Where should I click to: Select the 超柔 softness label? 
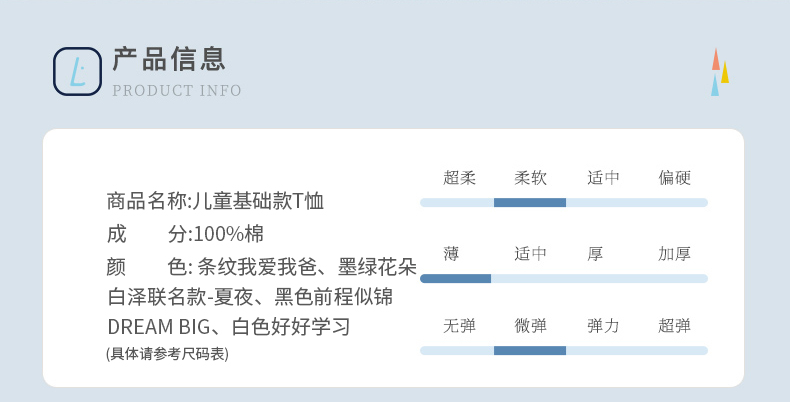click(x=459, y=178)
